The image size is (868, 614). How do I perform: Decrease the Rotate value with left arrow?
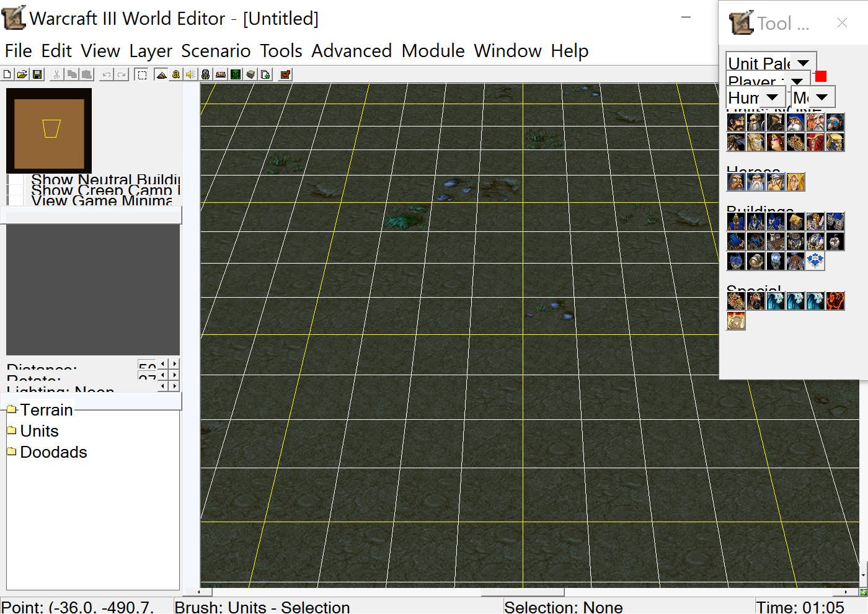163,375
